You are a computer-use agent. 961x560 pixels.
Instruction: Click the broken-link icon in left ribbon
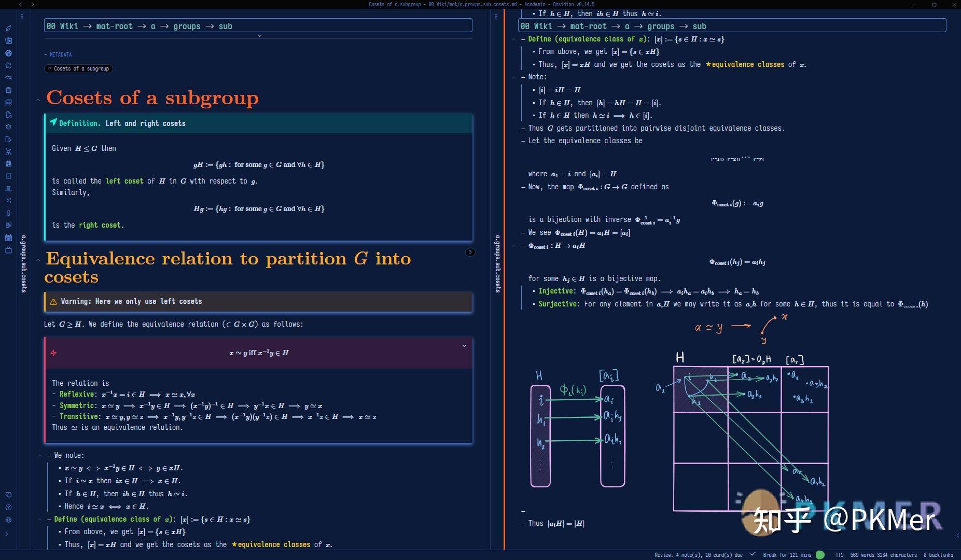[x=8, y=65]
